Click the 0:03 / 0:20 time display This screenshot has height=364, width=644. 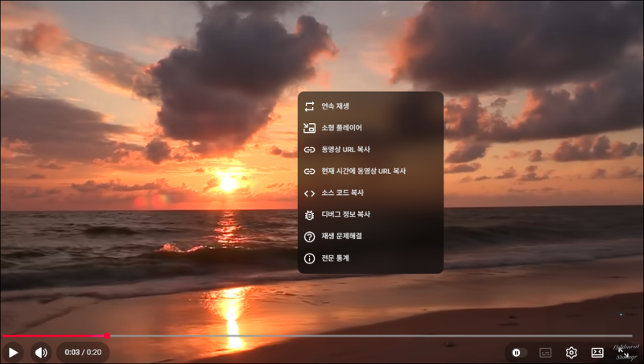[x=83, y=353]
